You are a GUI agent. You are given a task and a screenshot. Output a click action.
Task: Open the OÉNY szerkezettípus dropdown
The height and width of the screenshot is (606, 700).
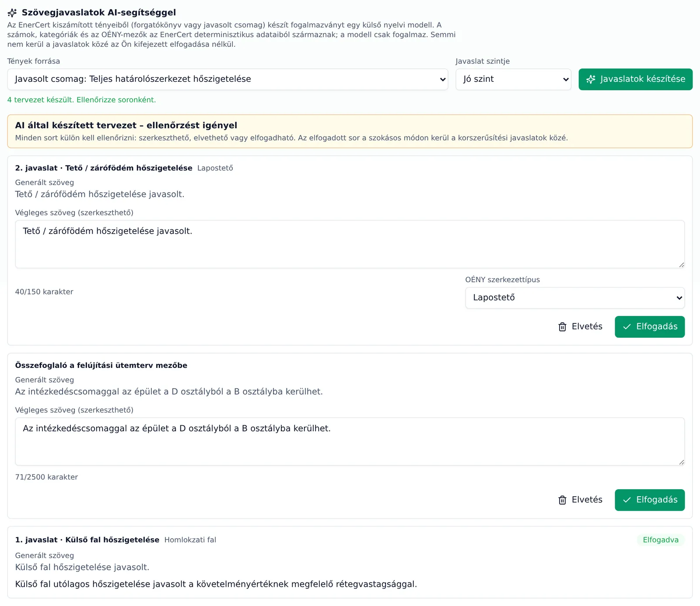click(x=575, y=298)
